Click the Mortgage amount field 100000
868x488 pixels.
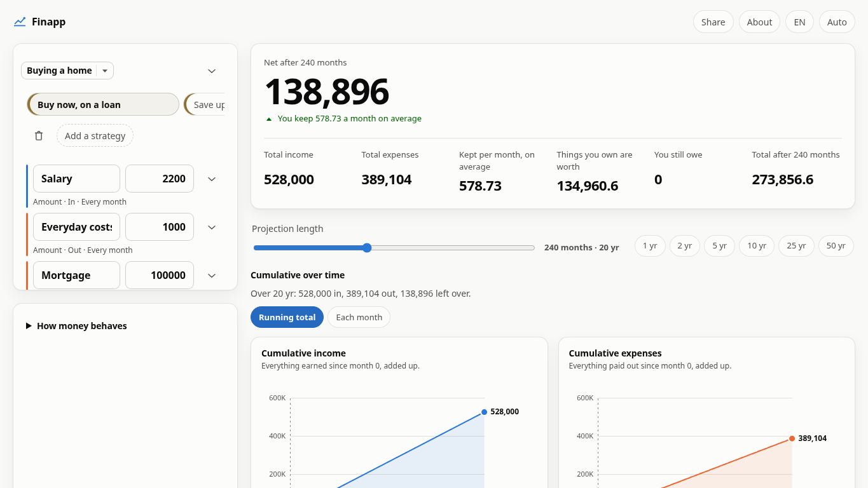point(160,275)
